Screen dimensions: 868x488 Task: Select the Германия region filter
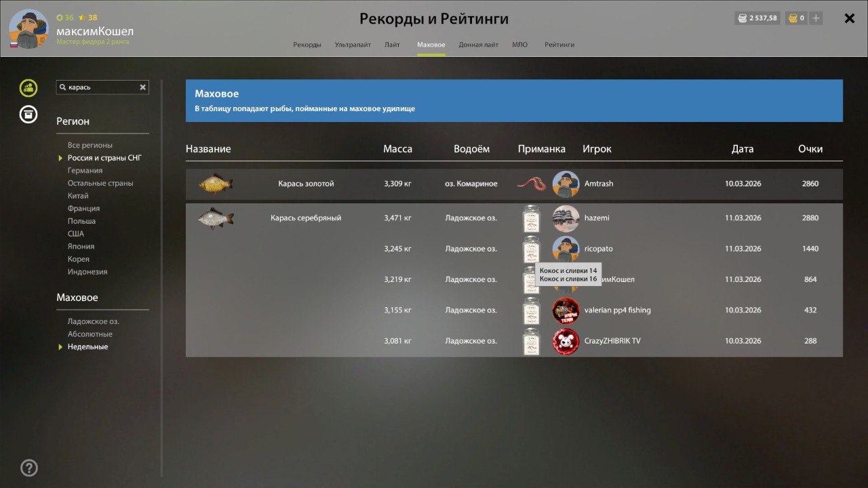(85, 171)
